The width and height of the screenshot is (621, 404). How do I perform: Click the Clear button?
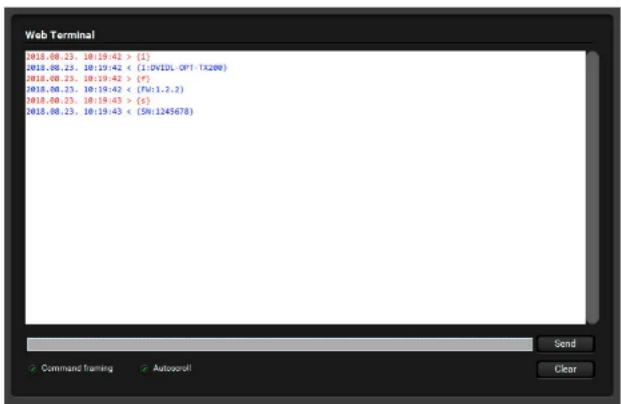pyautogui.click(x=566, y=369)
